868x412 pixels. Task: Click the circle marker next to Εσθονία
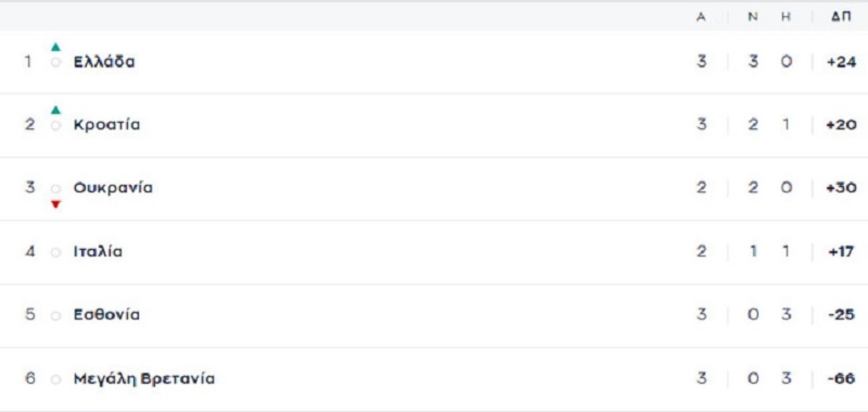[56, 316]
